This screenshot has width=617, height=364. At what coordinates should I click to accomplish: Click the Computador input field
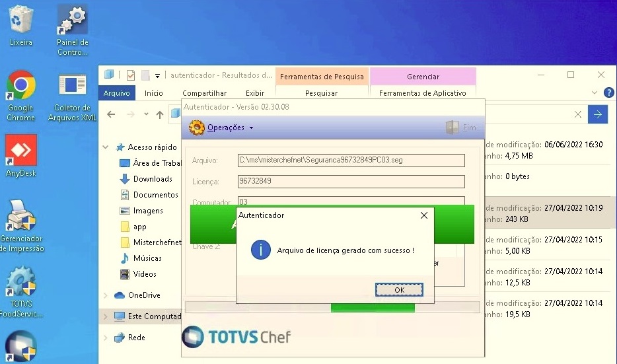click(x=351, y=200)
